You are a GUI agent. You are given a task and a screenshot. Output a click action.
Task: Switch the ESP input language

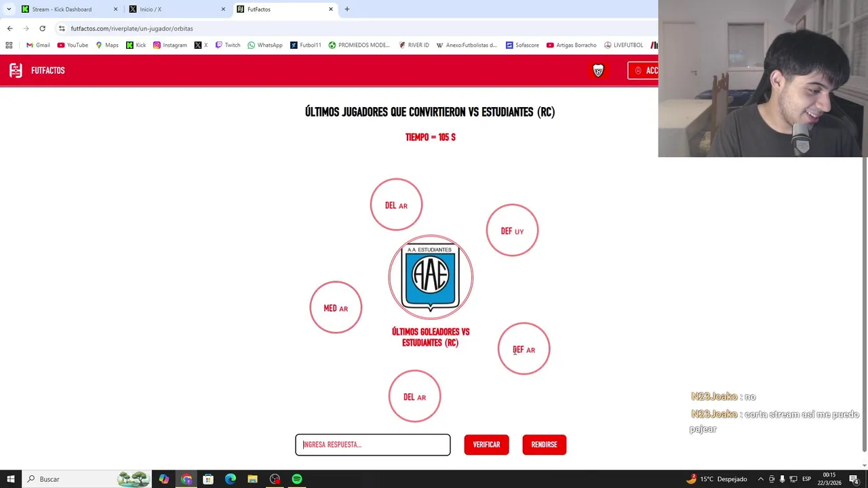pyautogui.click(x=806, y=479)
